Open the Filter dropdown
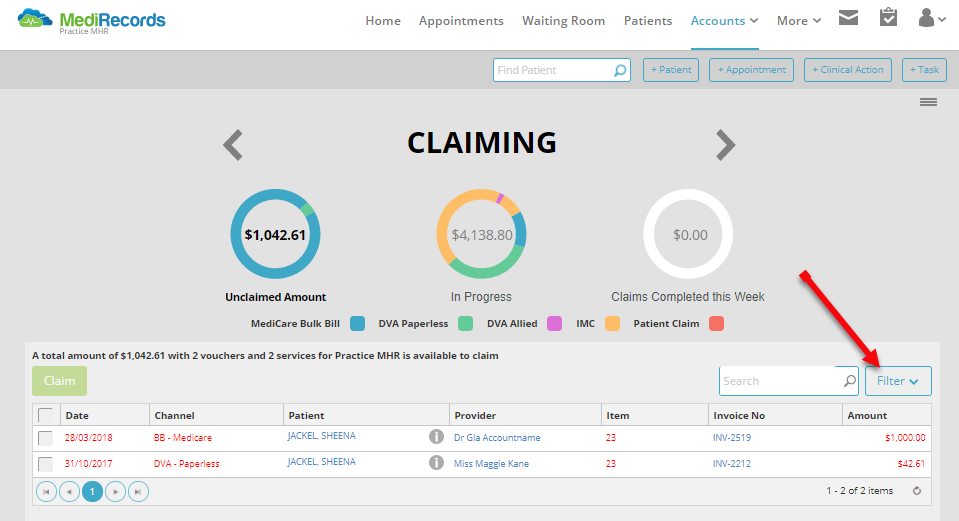Viewport: 959px width, 521px height. pyautogui.click(x=898, y=381)
